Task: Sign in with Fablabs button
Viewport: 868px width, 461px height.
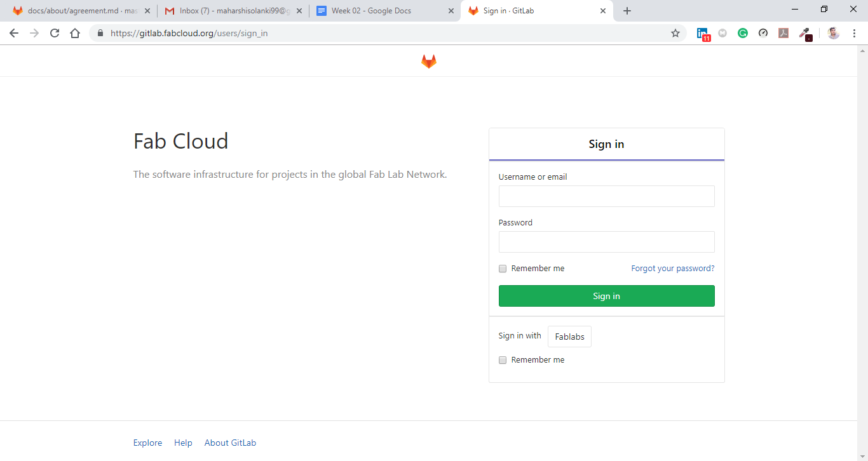Action: point(569,337)
